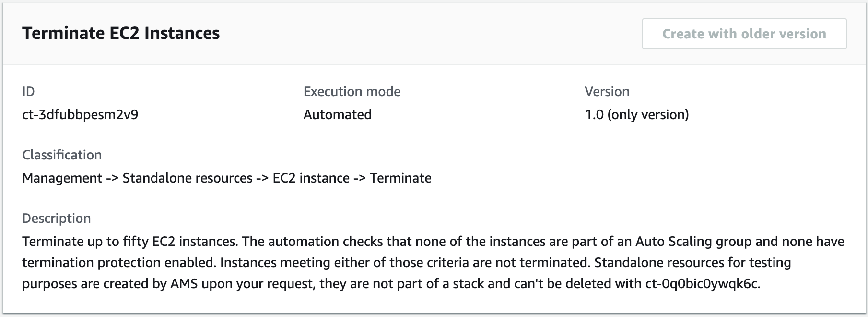868x317 pixels.
Task: Click EC2 instance in the classification breadcrumb
Action: tap(309, 178)
